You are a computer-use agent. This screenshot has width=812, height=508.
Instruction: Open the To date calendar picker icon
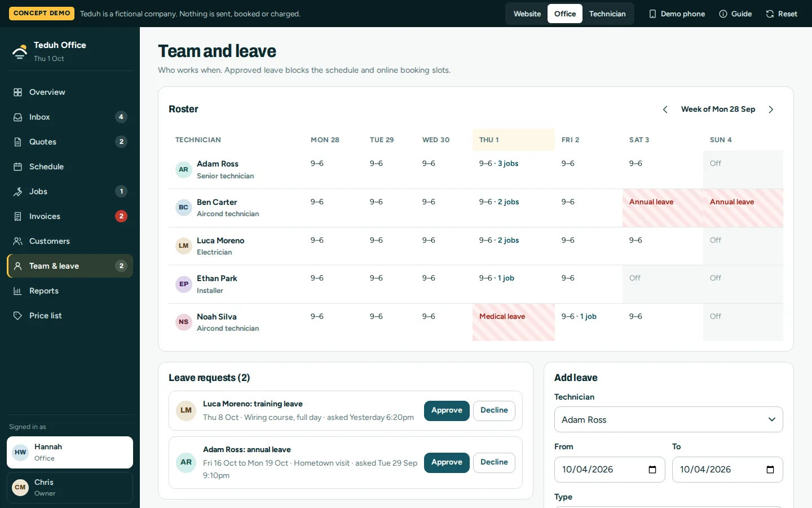(x=770, y=470)
